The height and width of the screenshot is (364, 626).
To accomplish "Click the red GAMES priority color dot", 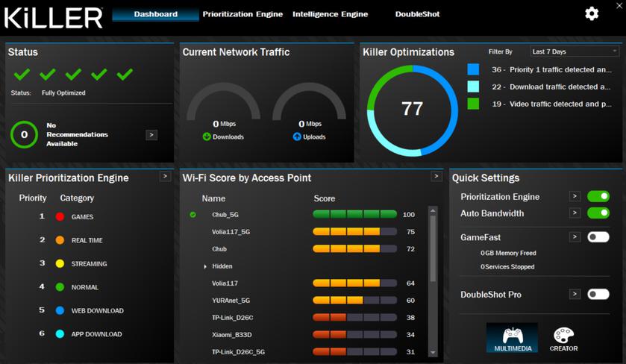I will [60, 217].
